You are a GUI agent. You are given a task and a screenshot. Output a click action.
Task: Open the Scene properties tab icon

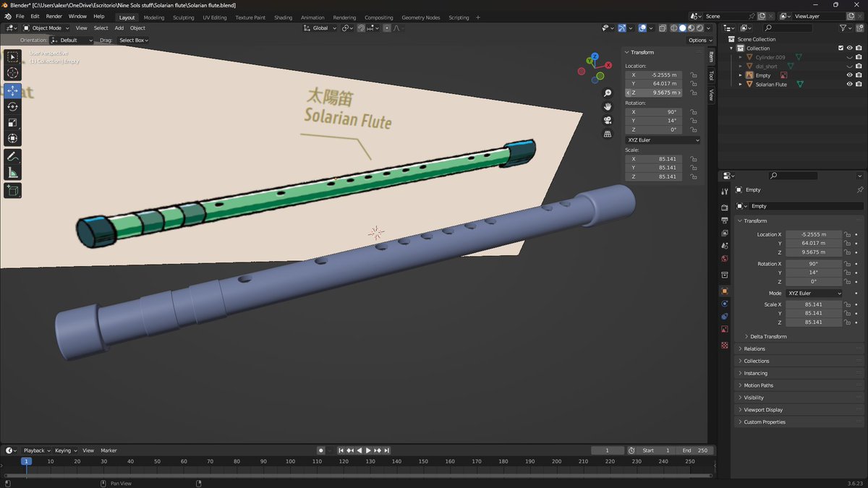pyautogui.click(x=725, y=246)
